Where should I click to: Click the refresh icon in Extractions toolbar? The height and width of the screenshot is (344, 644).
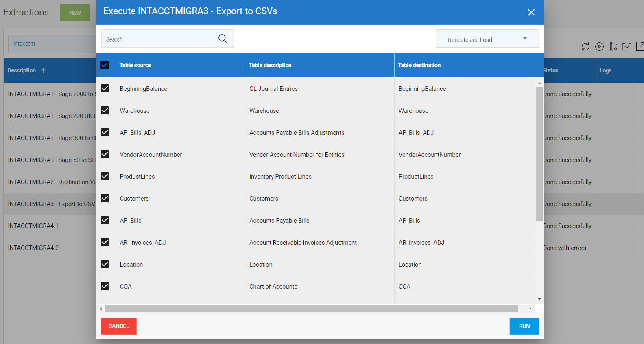coord(585,47)
